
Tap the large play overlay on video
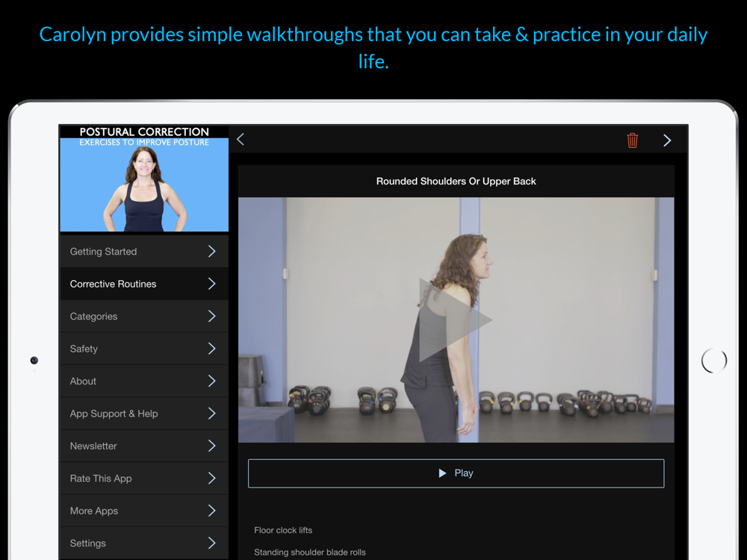point(456,320)
